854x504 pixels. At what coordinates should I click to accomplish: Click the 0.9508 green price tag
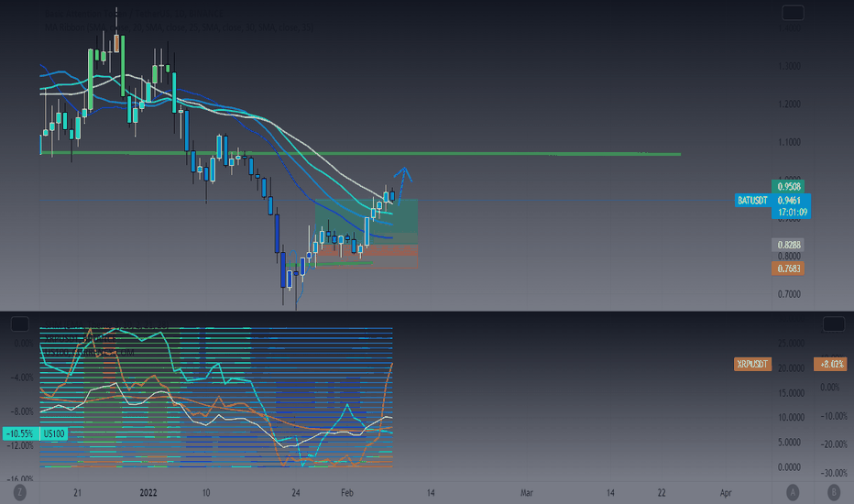pos(788,186)
